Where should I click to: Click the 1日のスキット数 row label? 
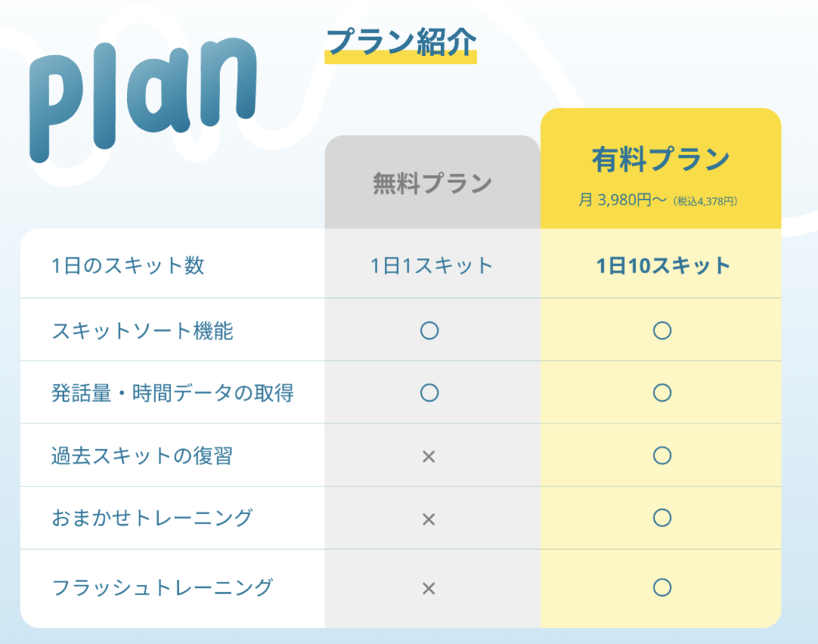[128, 265]
